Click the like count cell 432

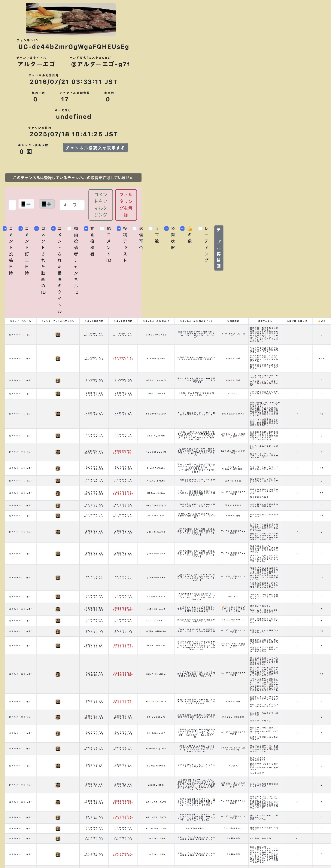[322, 359]
